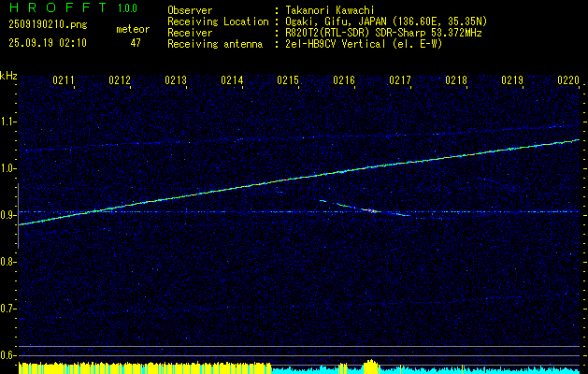Select the file name 2509190210.png
Viewport: 588px width, 374px height.
coord(48,24)
